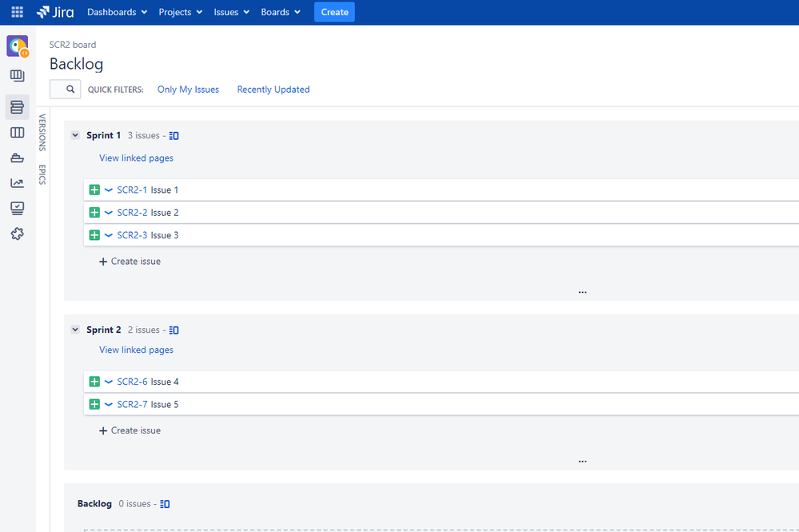799x532 pixels.
Task: Click story type icon of SCR2-1
Action: tap(94, 190)
